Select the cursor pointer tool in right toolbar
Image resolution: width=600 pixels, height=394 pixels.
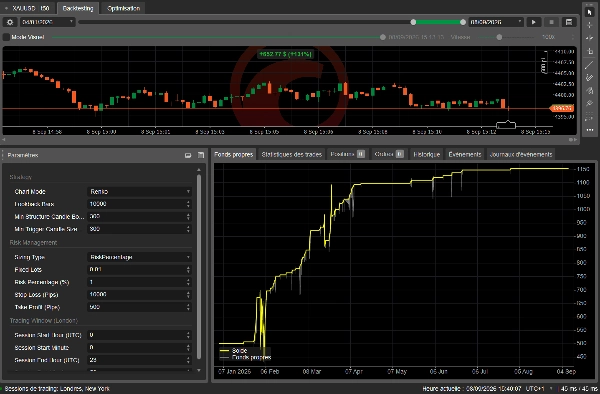coord(589,12)
